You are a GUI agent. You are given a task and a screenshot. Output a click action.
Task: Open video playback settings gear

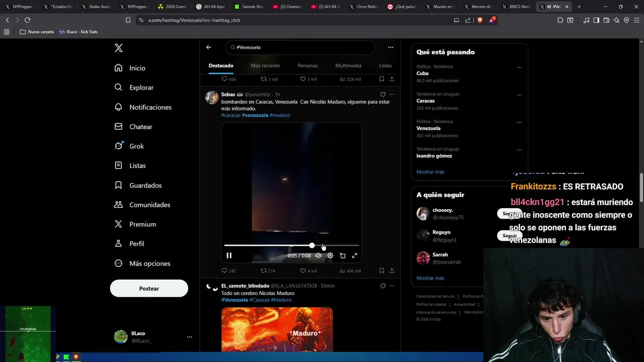pos(330,255)
